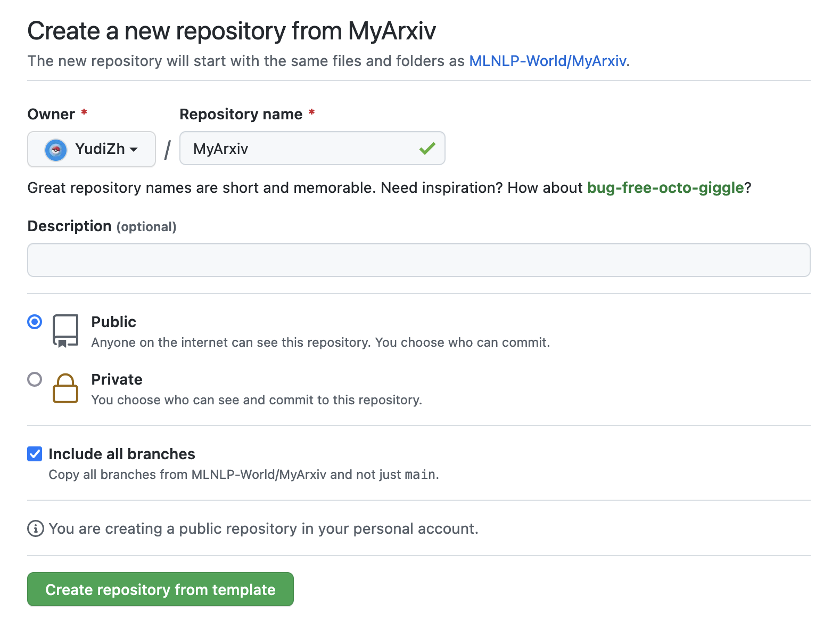The image size is (840, 619).
Task: Focus the Repository name field containing MyArxiv
Action: (312, 148)
